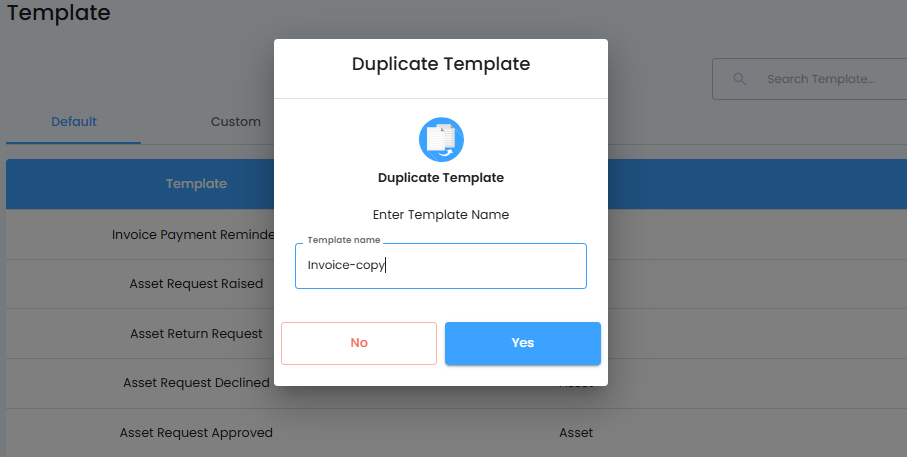Click the bold Duplicate Template label under the icon
Screen dimensions: 907x457
441,178
